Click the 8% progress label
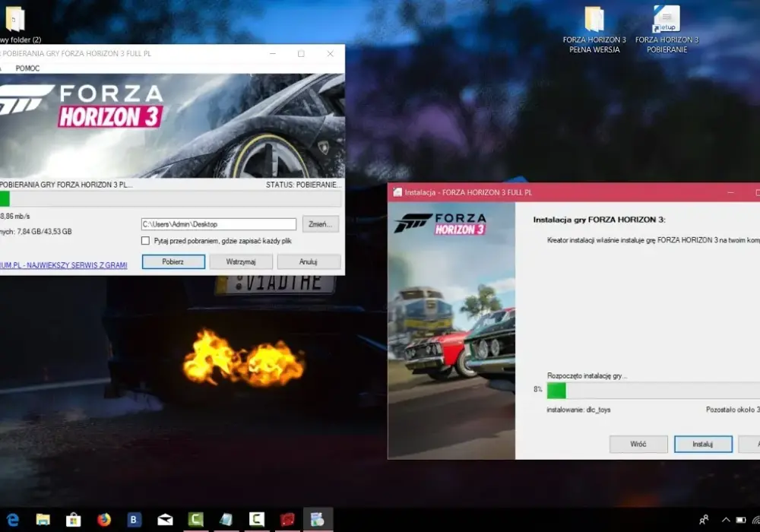760x532 pixels. coord(537,389)
